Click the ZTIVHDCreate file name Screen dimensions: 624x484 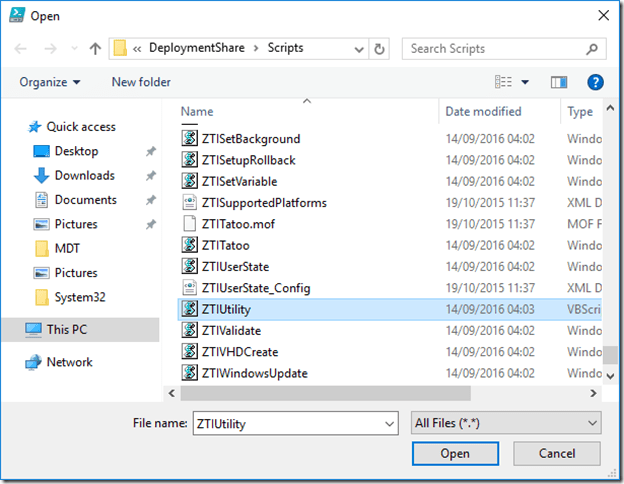coord(240,352)
